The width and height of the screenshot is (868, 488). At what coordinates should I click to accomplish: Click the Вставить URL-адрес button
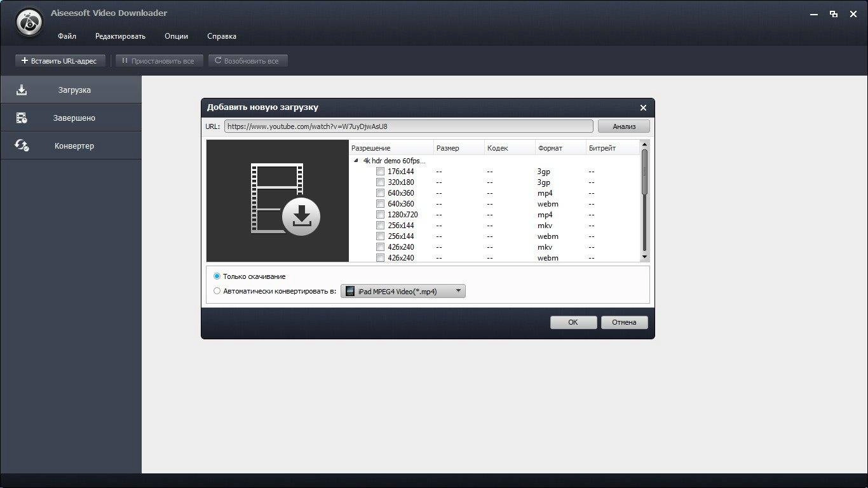coord(60,61)
